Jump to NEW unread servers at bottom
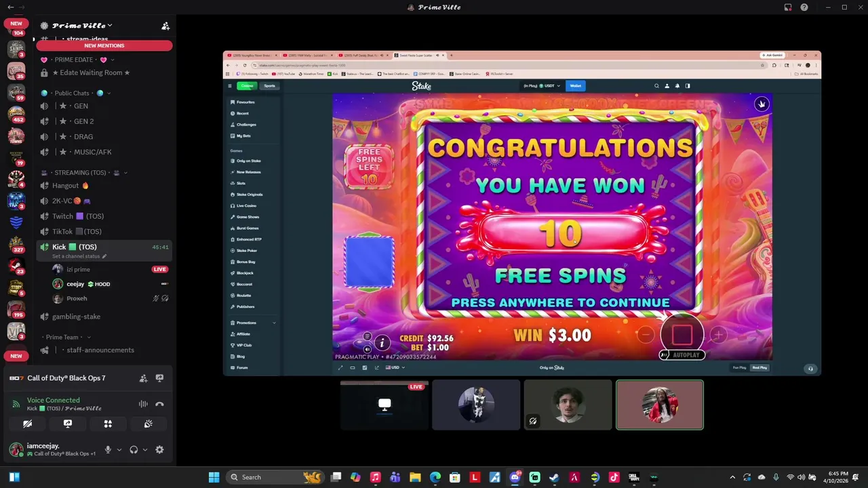 click(16, 356)
